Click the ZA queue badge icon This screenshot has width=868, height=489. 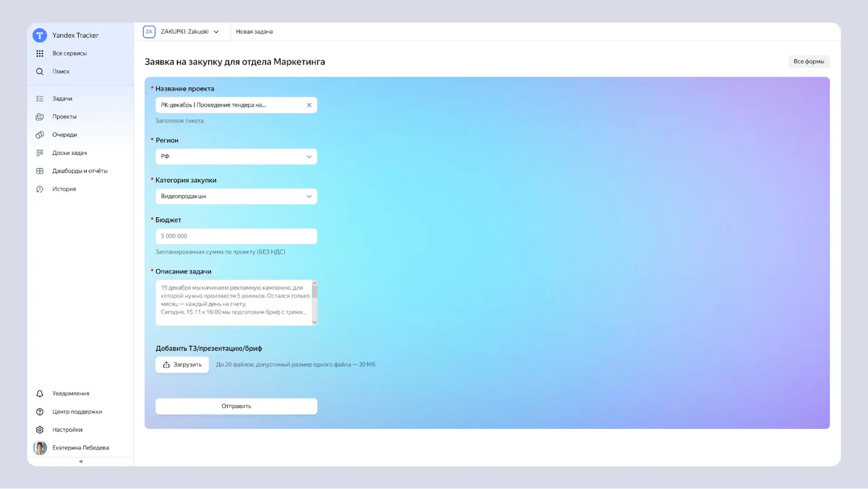(149, 31)
